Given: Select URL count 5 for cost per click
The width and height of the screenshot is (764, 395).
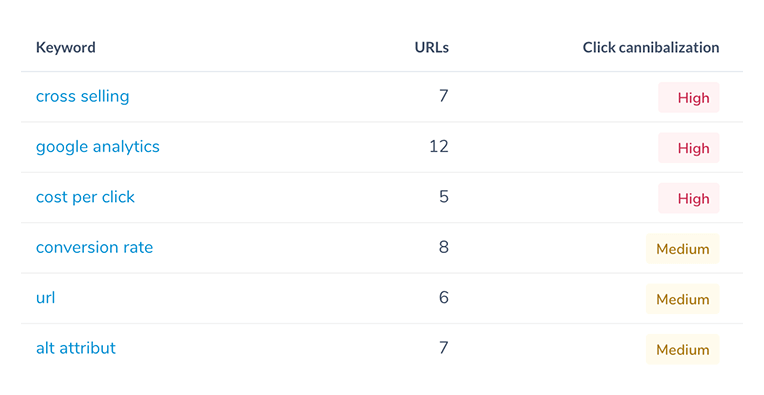Looking at the screenshot, I should [443, 197].
